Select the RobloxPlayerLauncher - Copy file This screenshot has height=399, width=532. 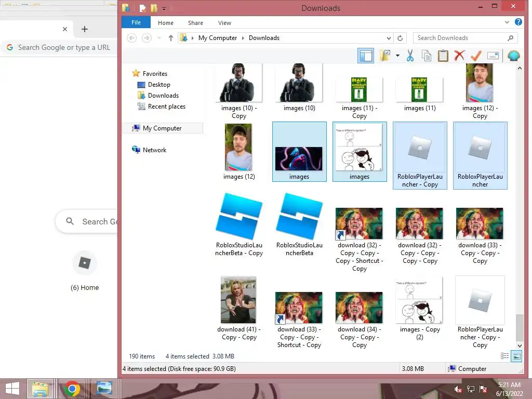tap(420, 155)
